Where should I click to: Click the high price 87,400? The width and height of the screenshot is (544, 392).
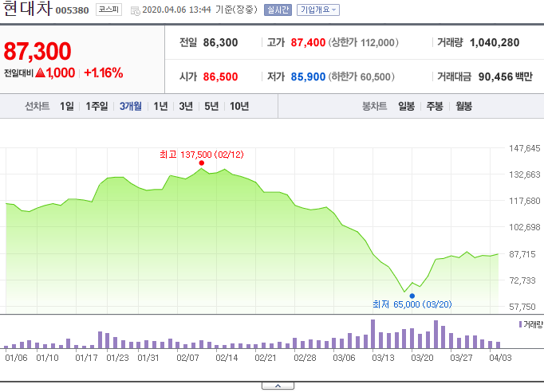pyautogui.click(x=308, y=43)
